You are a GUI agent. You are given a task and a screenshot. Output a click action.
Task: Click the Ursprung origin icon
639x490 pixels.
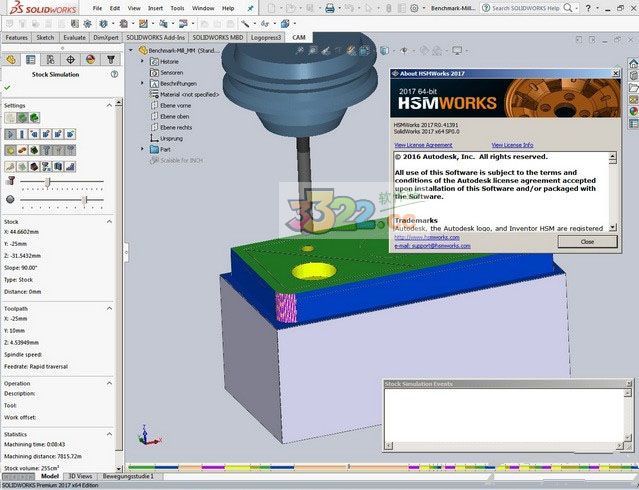154,138
